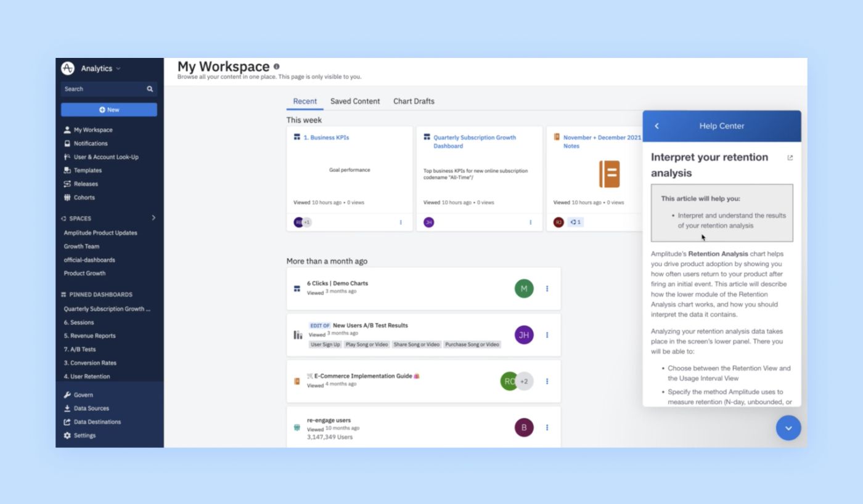The width and height of the screenshot is (863, 504).
Task: Click the My Workspace person icon
Action: tap(67, 130)
